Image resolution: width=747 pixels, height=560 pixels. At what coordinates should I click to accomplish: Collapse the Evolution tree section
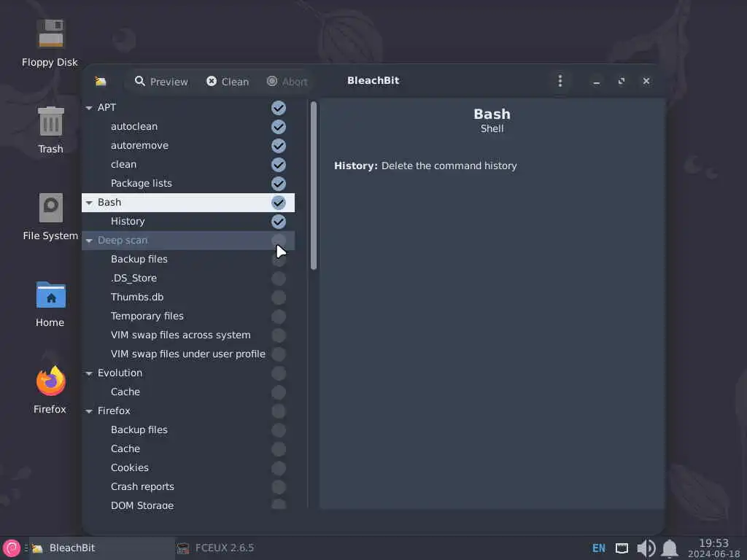(89, 373)
